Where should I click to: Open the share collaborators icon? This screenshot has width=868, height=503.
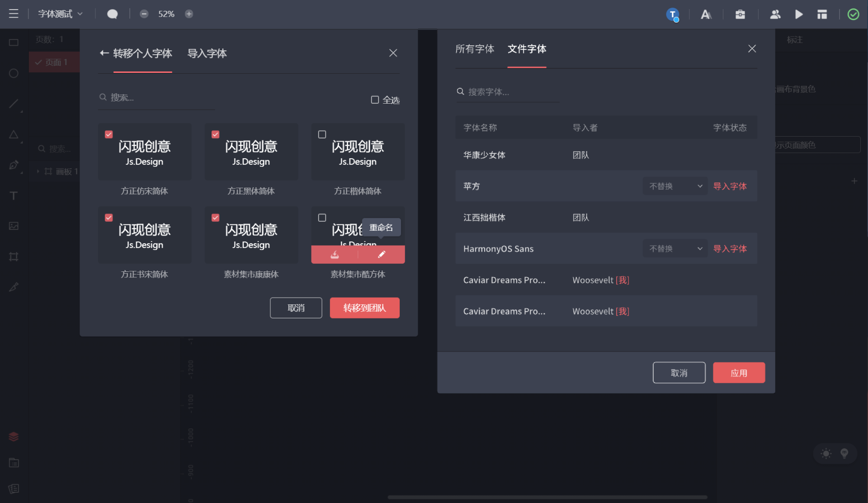point(775,14)
